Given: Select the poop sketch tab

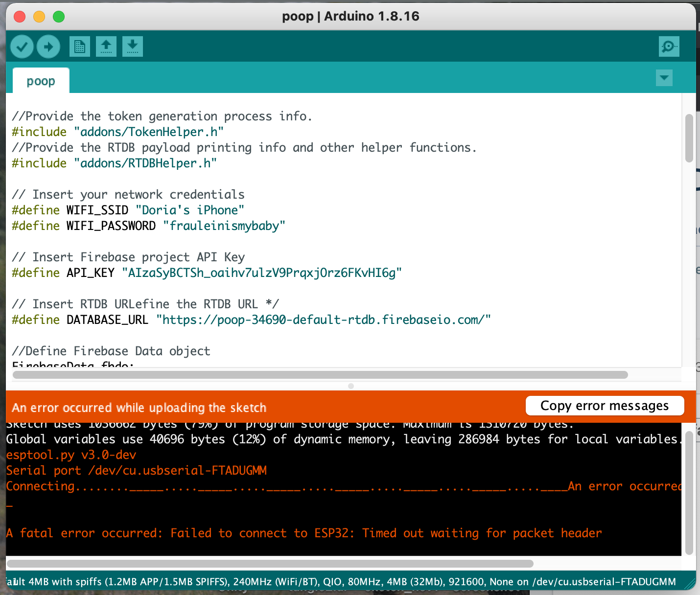Looking at the screenshot, I should click(41, 81).
